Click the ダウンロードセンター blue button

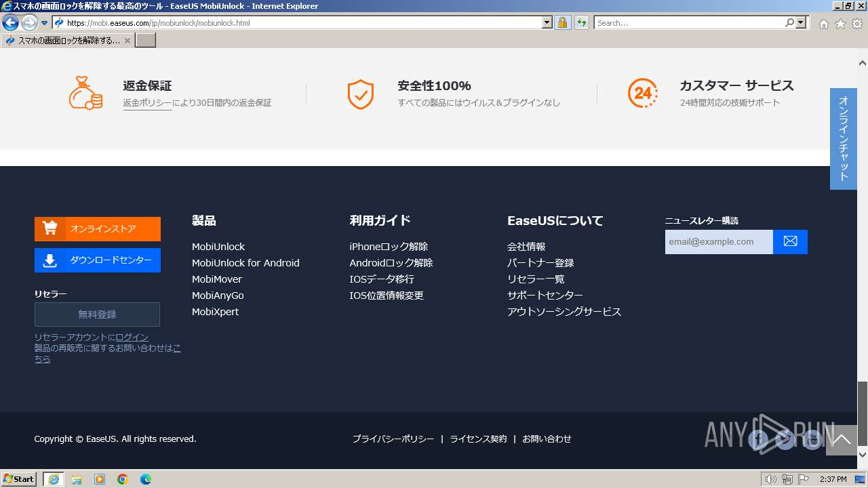98,260
